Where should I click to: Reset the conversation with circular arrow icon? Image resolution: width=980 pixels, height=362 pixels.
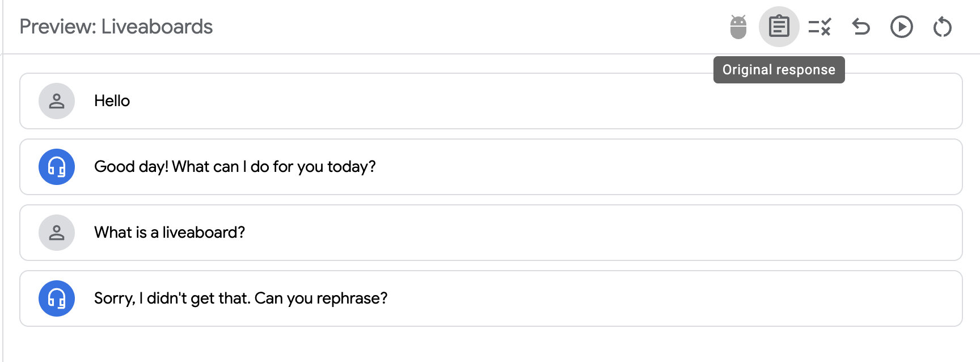[942, 27]
